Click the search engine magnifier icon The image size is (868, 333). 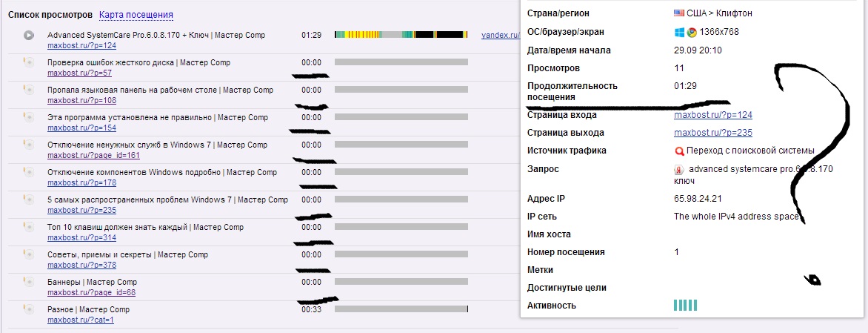[x=679, y=151]
